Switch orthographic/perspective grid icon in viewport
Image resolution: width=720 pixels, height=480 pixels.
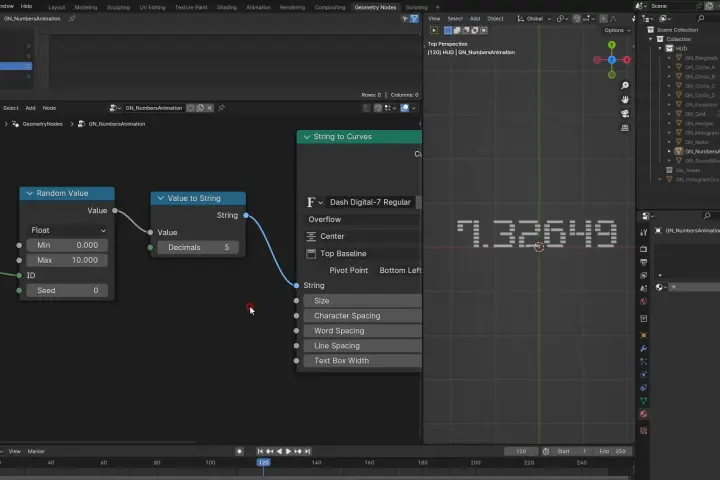[x=624, y=128]
